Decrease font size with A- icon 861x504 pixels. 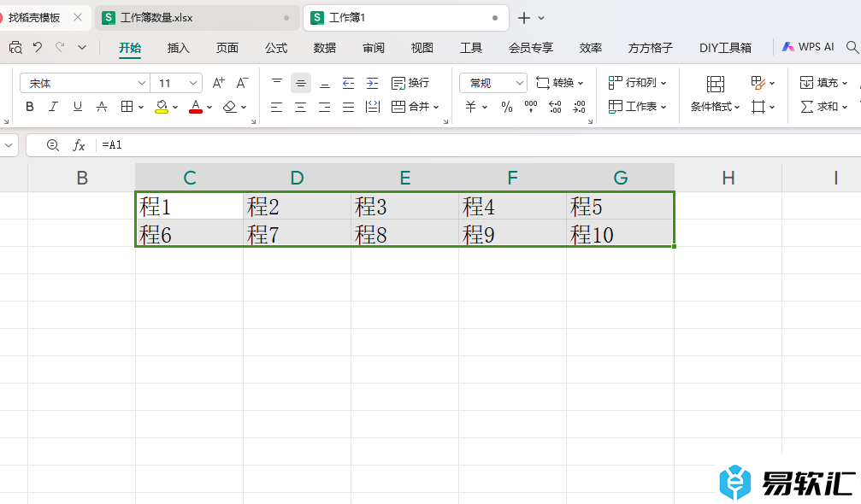pos(242,83)
